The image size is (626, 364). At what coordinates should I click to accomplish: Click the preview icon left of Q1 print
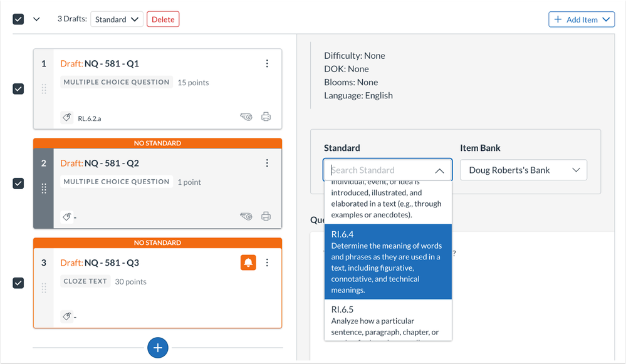tap(246, 117)
